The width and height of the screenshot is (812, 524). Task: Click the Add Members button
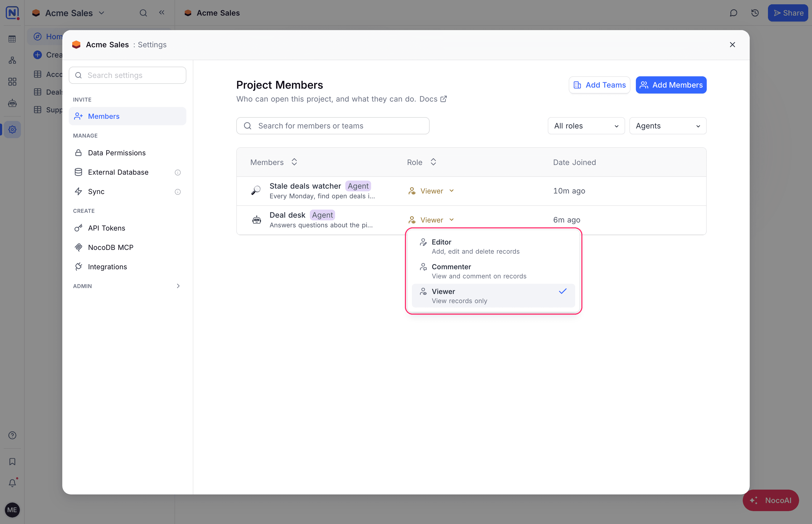tap(671, 85)
